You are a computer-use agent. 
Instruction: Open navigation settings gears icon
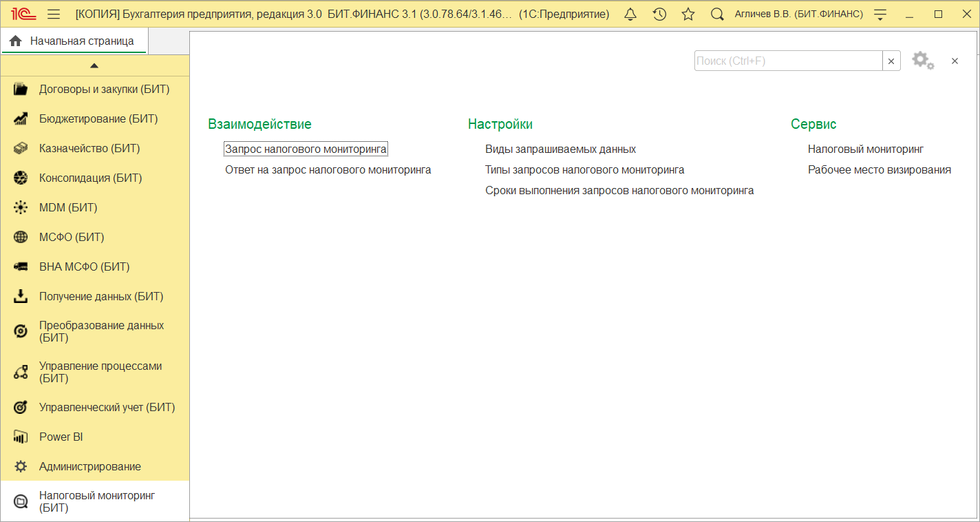click(x=923, y=61)
